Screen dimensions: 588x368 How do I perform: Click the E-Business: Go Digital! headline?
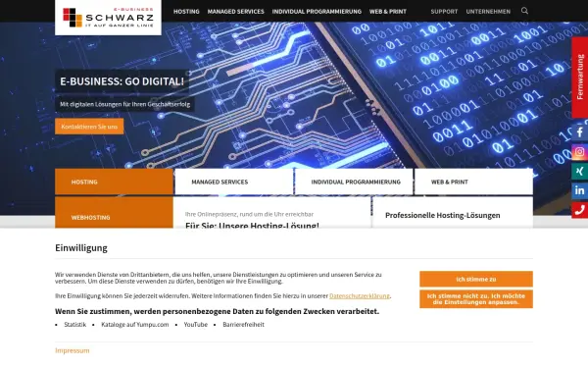pyautogui.click(x=122, y=81)
